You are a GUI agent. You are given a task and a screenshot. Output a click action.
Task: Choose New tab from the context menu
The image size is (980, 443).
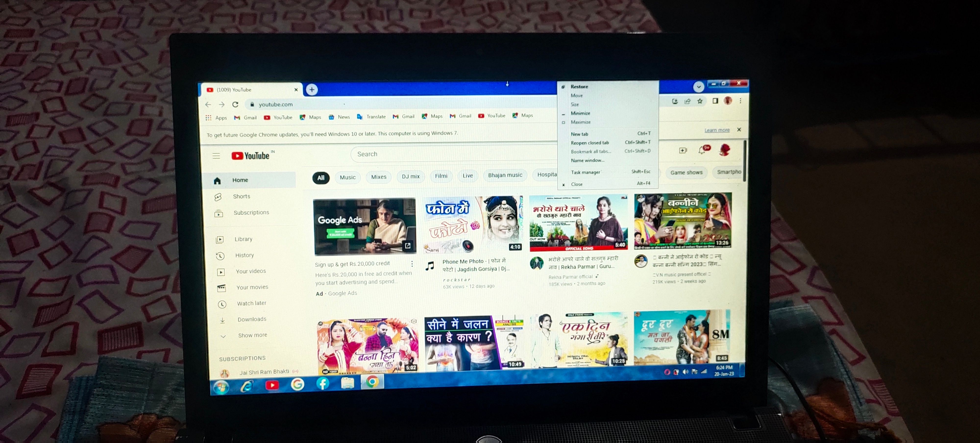[x=608, y=134]
